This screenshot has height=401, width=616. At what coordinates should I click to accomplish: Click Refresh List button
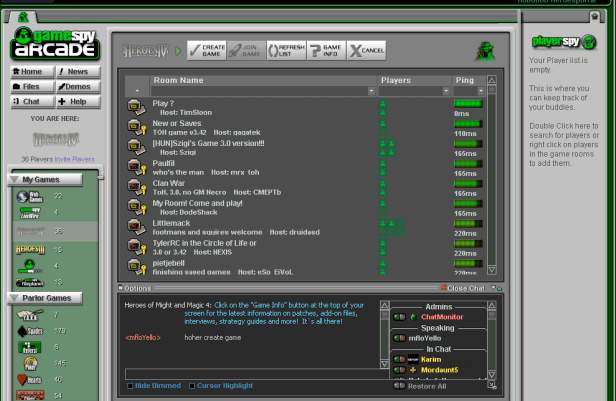point(286,51)
